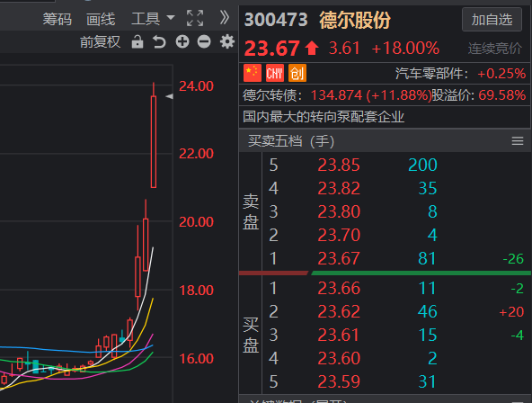
Task: Click sell volume 81 at level 1
Action: (x=427, y=258)
